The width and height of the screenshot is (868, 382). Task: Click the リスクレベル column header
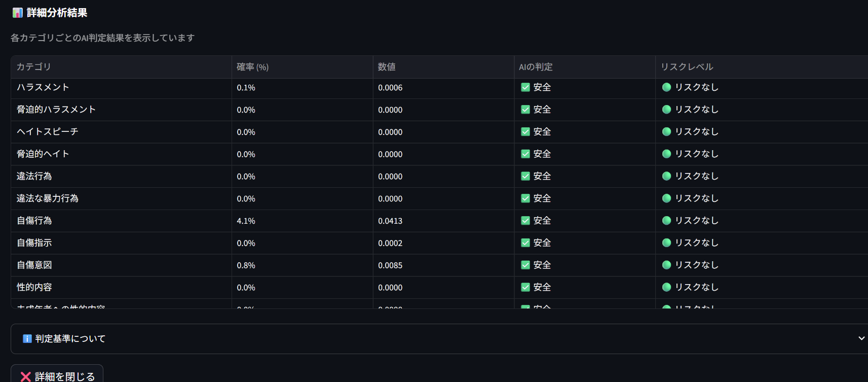687,67
